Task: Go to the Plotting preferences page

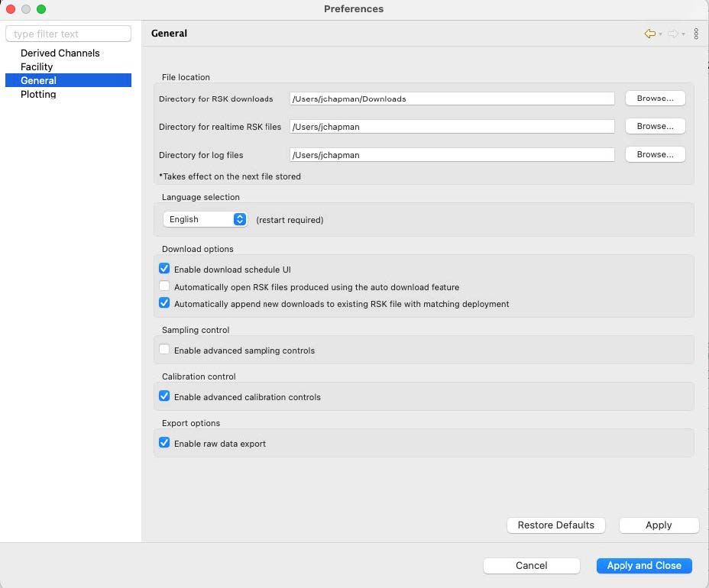Action: pyautogui.click(x=38, y=94)
